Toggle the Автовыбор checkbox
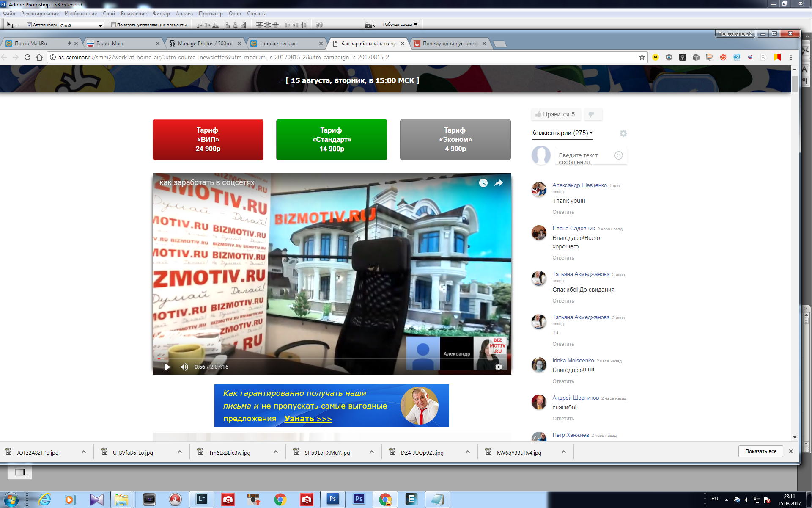This screenshot has width=812, height=508. (29, 25)
